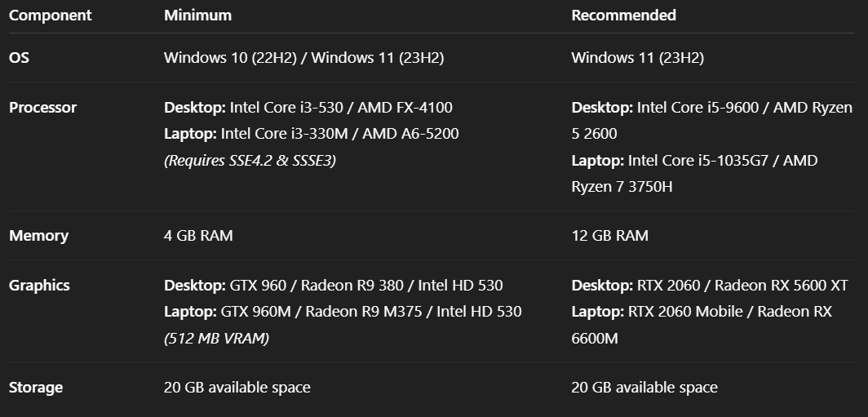Select the Memory row label
868x417 pixels.
pyautogui.click(x=38, y=236)
